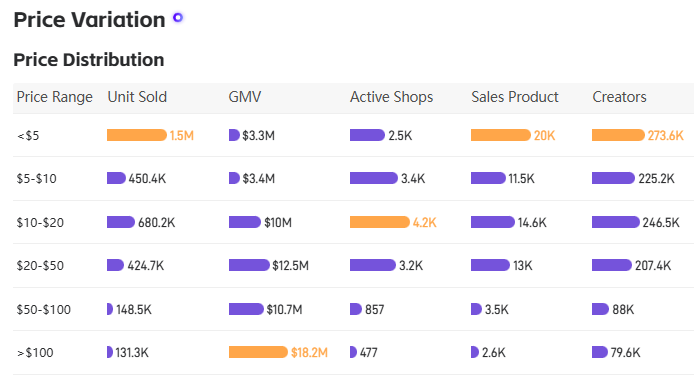Click the orange 20K Sales Product bar
This screenshot has width=694, height=385.
(x=501, y=135)
